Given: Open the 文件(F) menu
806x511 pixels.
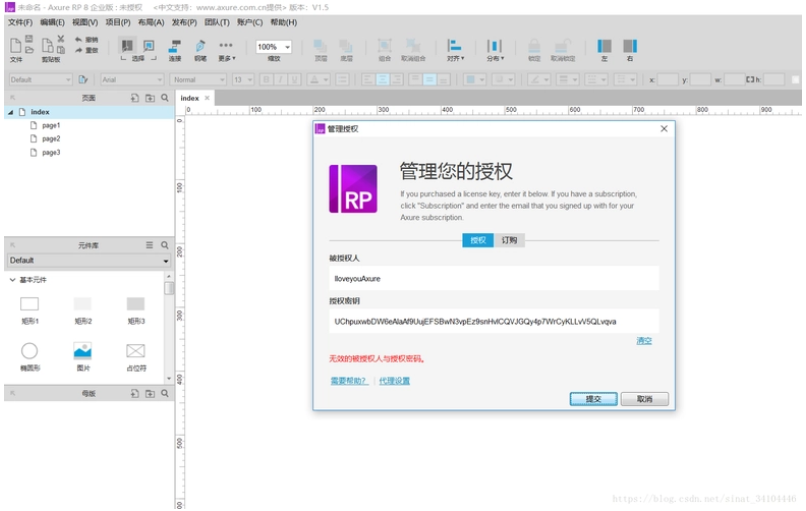Looking at the screenshot, I should click(20, 23).
